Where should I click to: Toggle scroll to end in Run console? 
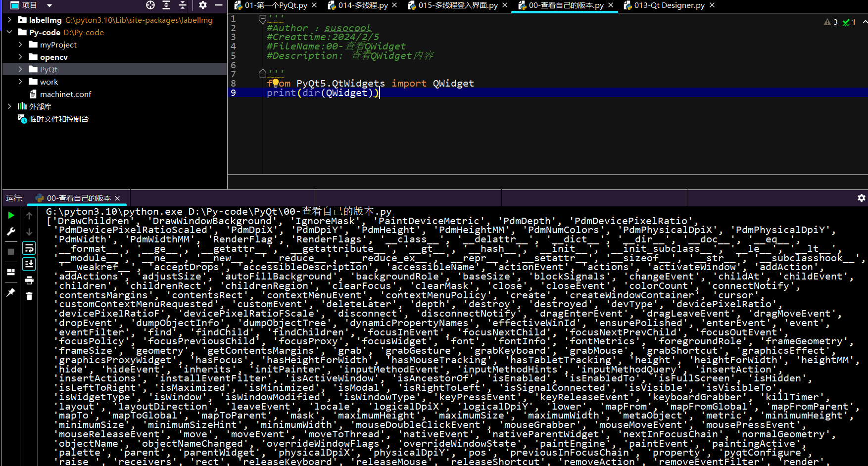(x=29, y=264)
